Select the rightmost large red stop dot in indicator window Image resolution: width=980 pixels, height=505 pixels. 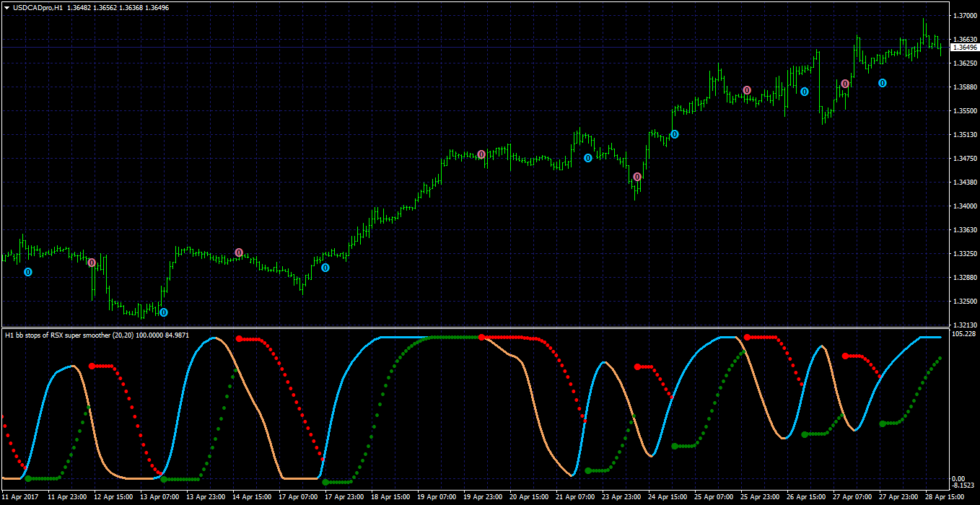coord(845,356)
